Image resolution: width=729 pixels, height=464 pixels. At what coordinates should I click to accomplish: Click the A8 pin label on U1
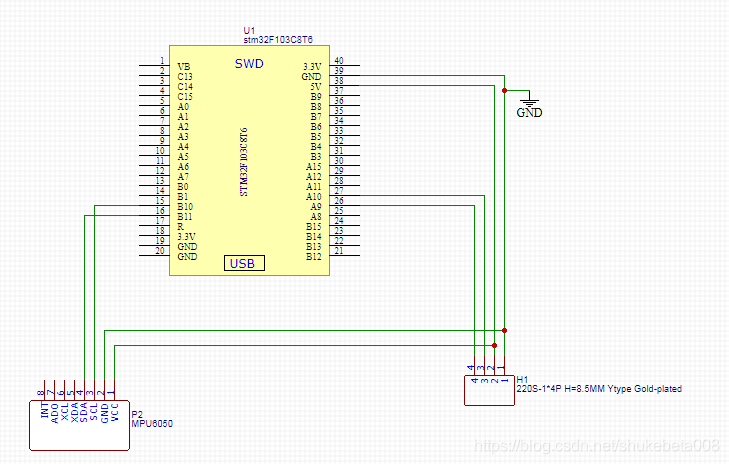point(316,217)
